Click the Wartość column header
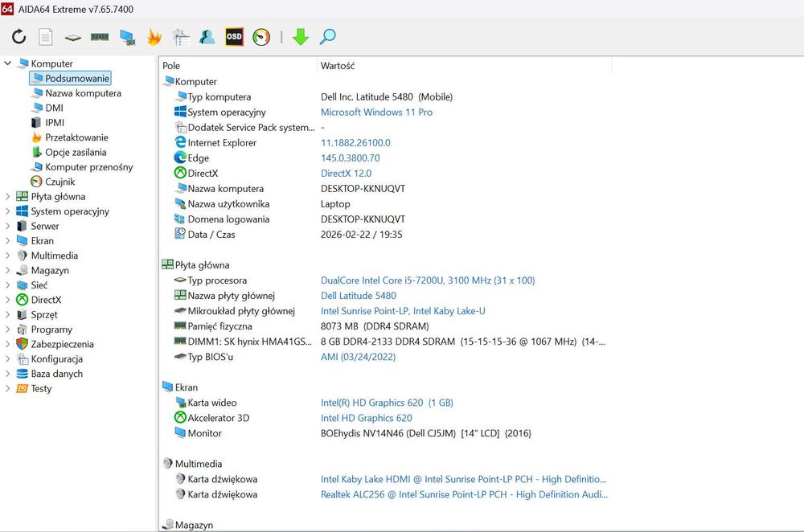804x532 pixels. click(x=338, y=66)
